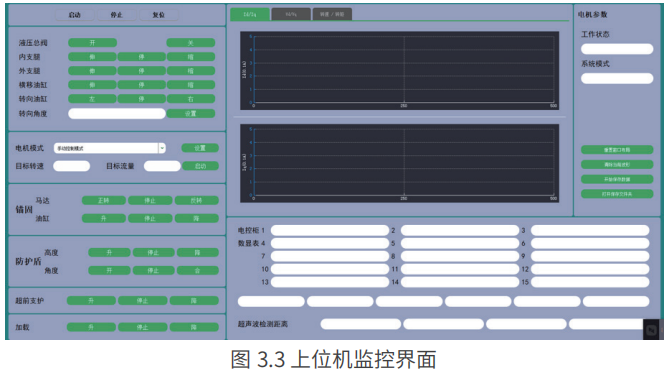Click 反转 for 锚固 马达

coord(197,200)
